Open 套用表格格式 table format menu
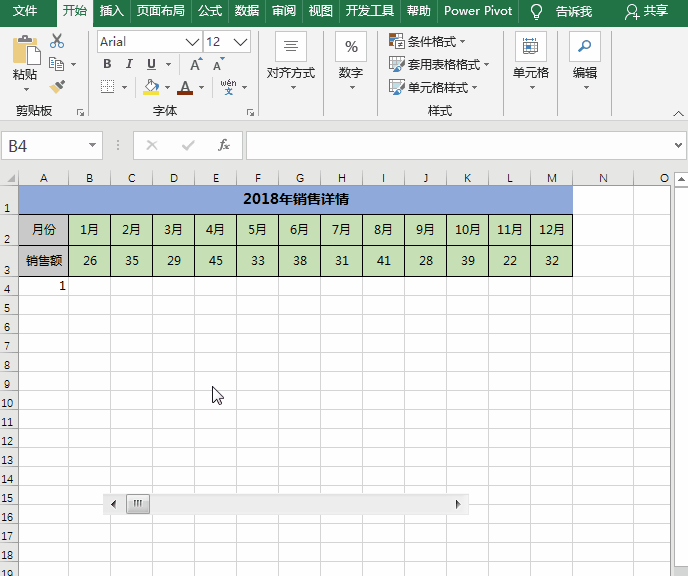The height and width of the screenshot is (576, 688). point(439,64)
